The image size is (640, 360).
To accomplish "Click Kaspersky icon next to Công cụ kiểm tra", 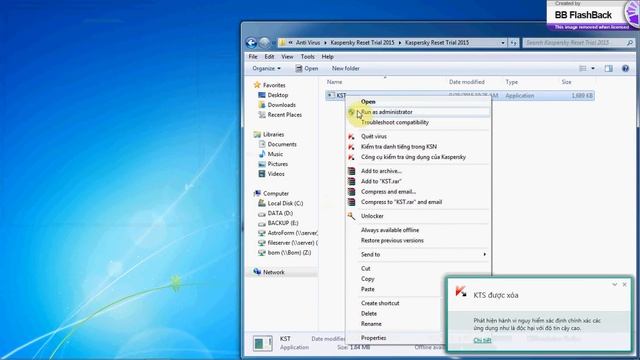I will coord(351,157).
